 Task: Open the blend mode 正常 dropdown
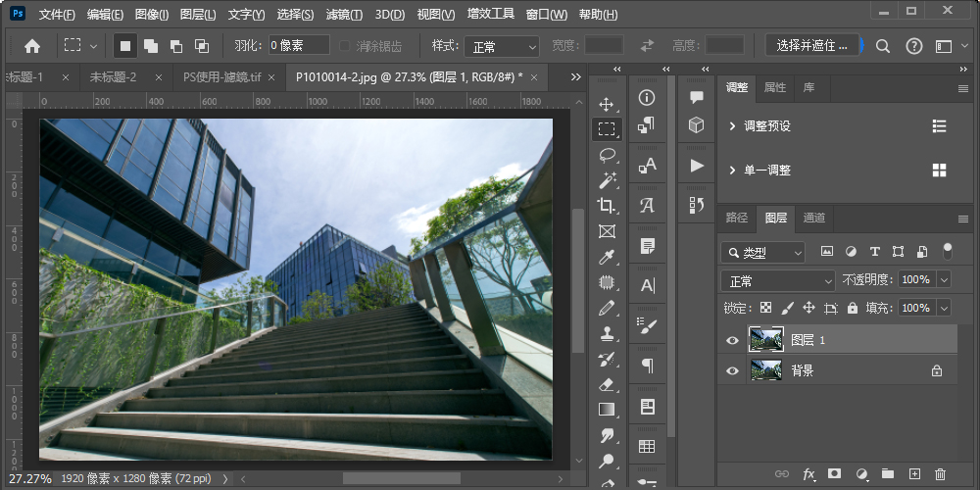click(777, 280)
